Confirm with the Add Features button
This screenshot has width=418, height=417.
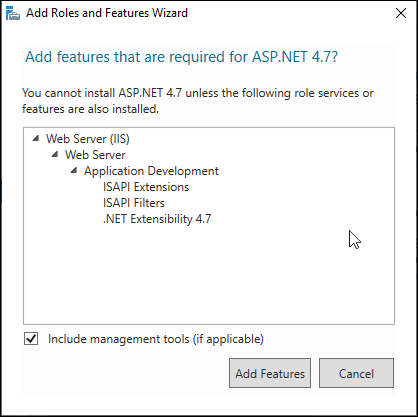click(270, 373)
